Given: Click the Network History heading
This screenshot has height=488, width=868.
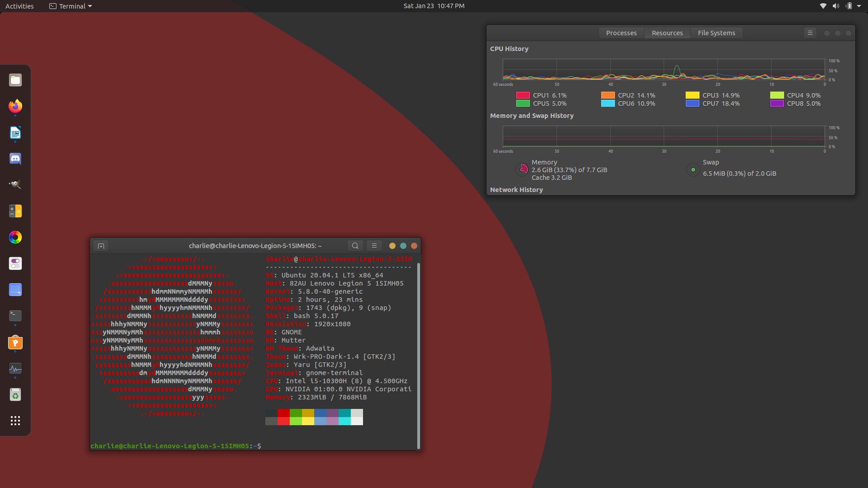Looking at the screenshot, I should click(x=516, y=190).
